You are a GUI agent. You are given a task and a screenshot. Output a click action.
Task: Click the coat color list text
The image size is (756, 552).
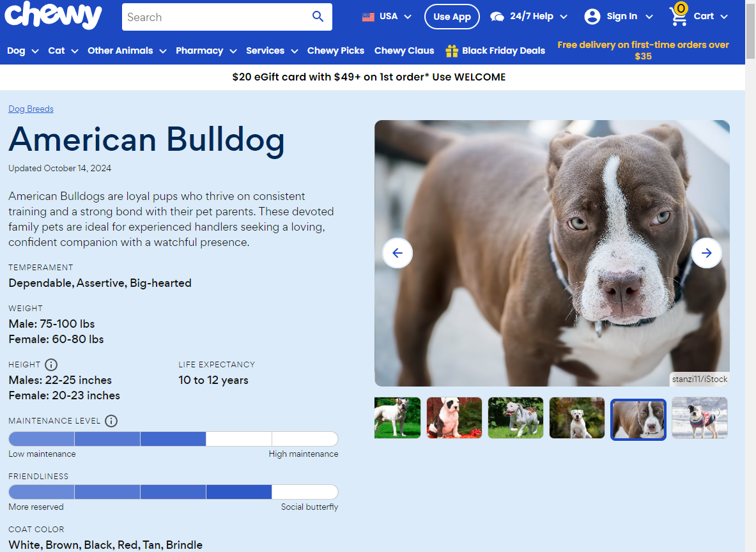[x=105, y=545]
